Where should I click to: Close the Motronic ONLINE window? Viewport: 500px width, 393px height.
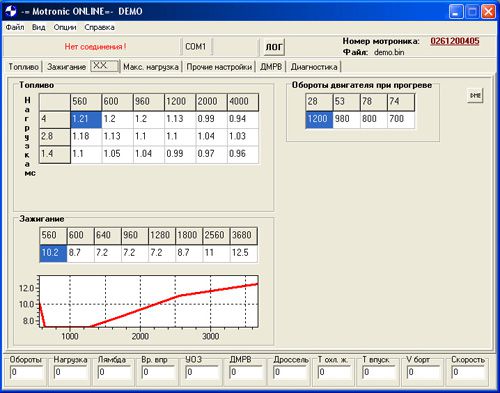488,12
